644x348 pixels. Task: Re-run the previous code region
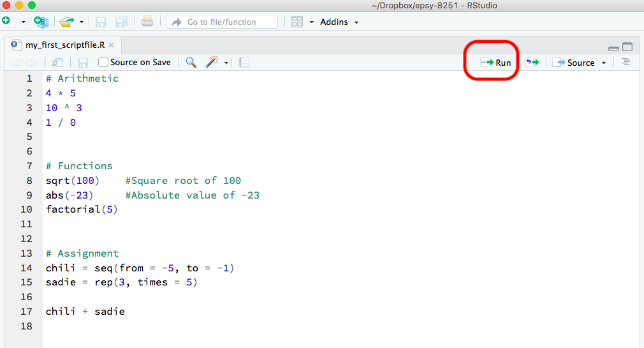(x=532, y=63)
